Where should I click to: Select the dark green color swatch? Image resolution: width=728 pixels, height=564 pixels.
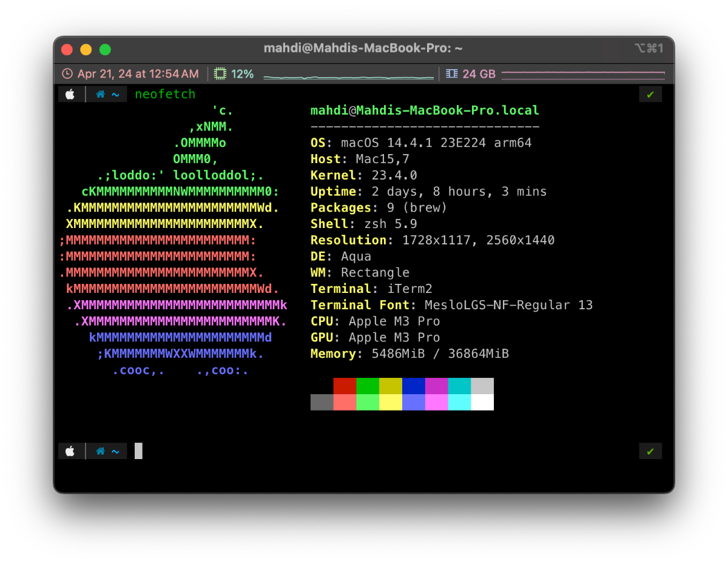(368, 386)
